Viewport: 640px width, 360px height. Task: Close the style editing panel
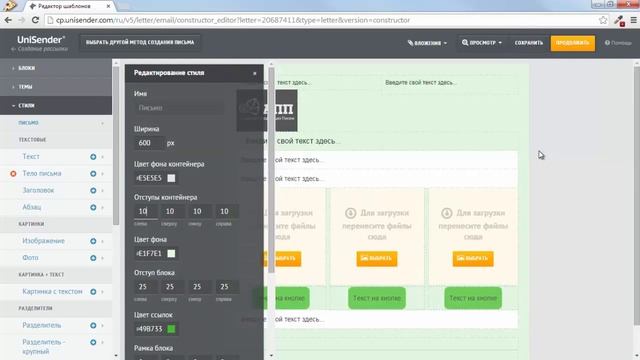pos(255,73)
